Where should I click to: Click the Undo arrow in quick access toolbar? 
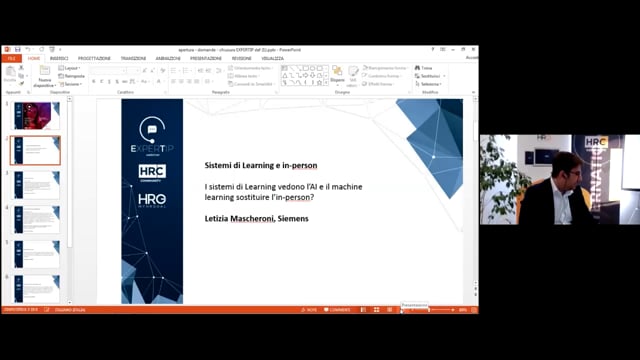(x=27, y=49)
